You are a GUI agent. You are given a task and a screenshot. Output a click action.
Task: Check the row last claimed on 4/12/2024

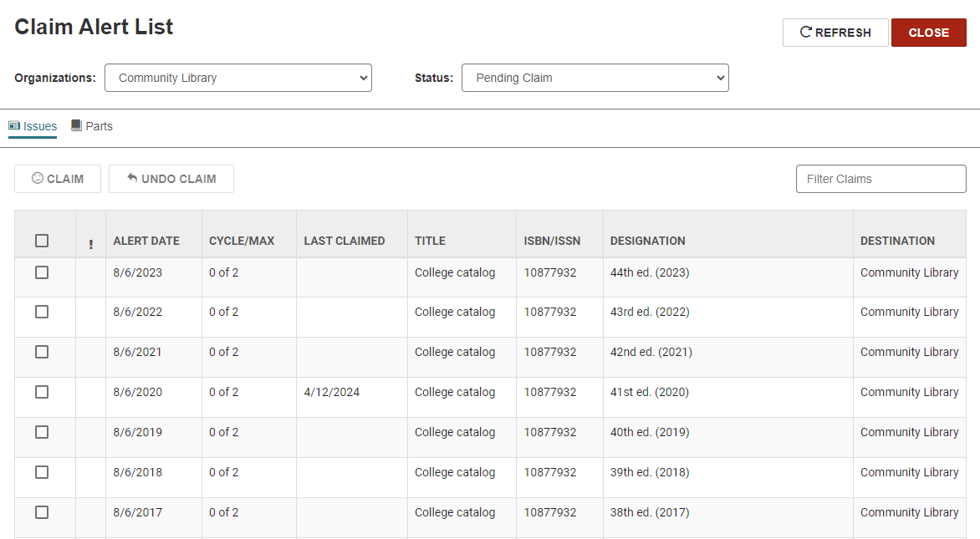[x=42, y=392]
